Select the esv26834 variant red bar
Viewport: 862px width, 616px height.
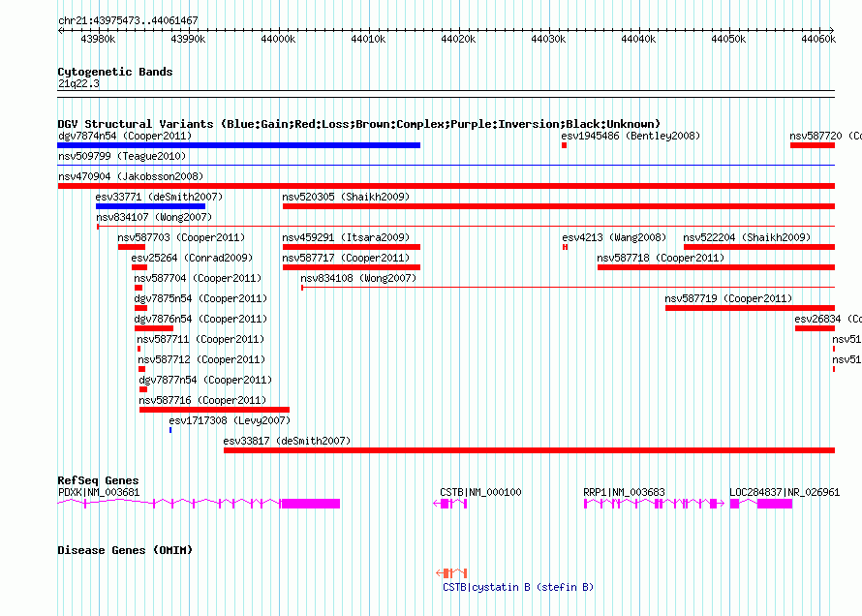coord(815,328)
